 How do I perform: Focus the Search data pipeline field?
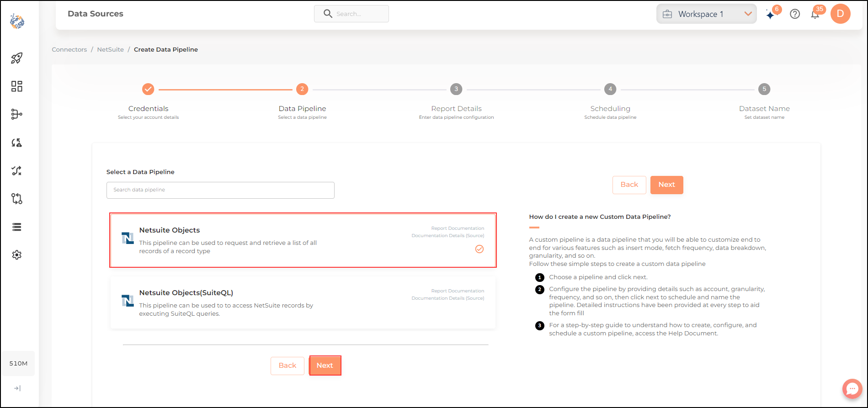click(x=220, y=190)
